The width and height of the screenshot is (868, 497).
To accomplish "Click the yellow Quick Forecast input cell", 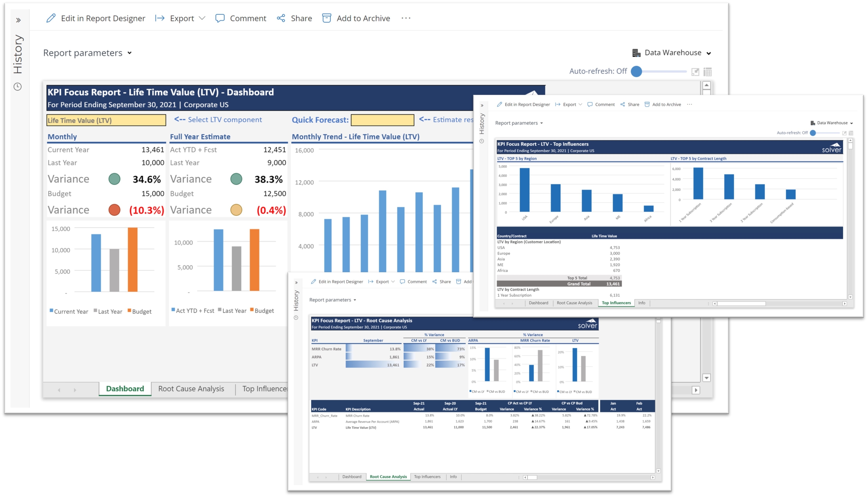I will pos(382,120).
